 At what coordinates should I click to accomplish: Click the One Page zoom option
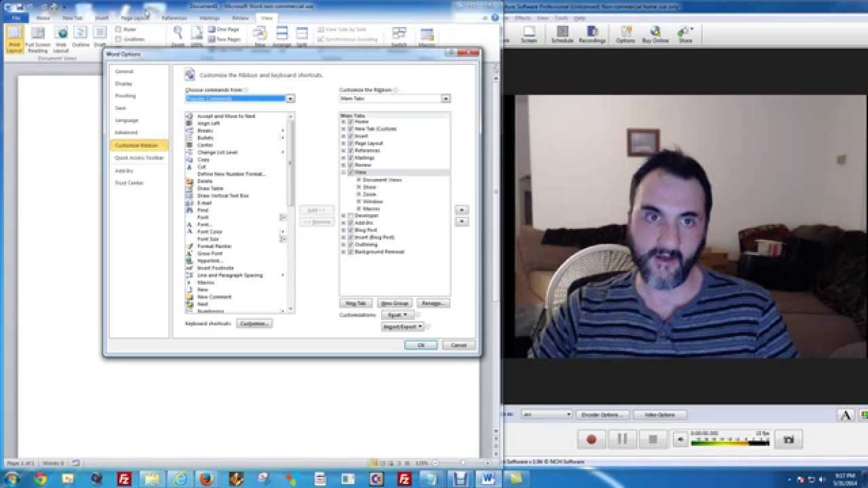pyautogui.click(x=225, y=30)
